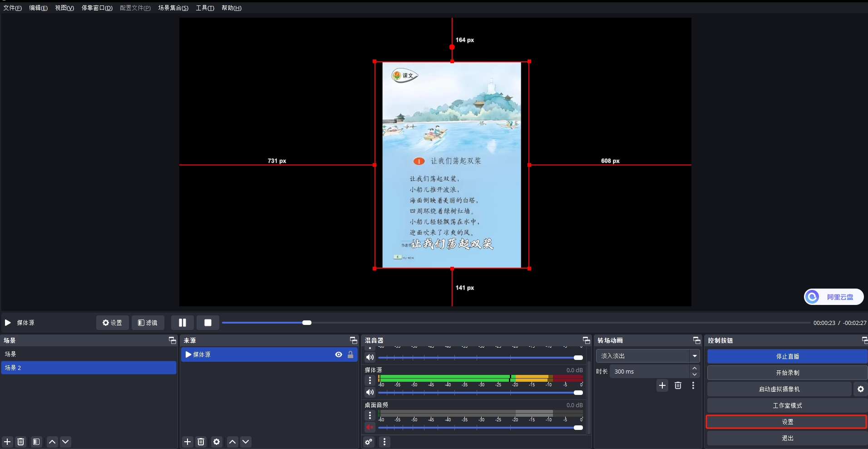The width and height of the screenshot is (868, 449).
Task: Float the 来源 dock panel
Action: (x=353, y=340)
